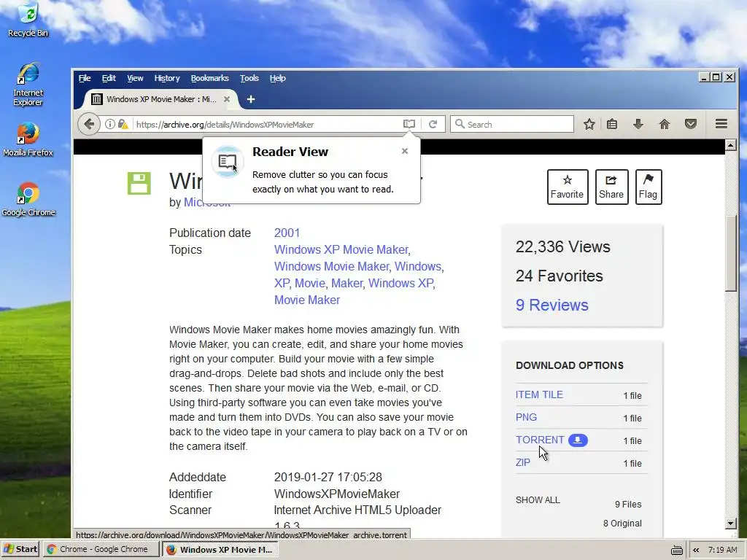Image resolution: width=747 pixels, height=560 pixels.
Task: Click the Flag button
Action: [x=649, y=187]
